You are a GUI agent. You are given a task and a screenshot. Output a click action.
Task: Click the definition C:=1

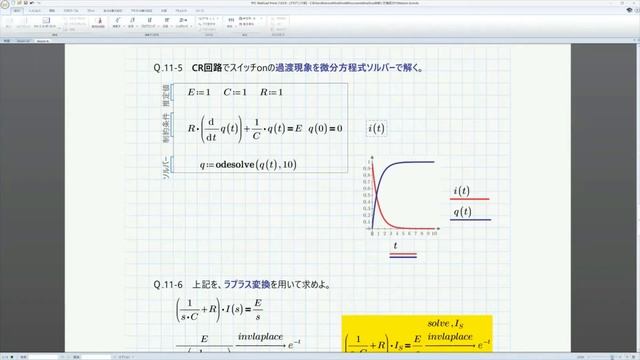tap(235, 92)
